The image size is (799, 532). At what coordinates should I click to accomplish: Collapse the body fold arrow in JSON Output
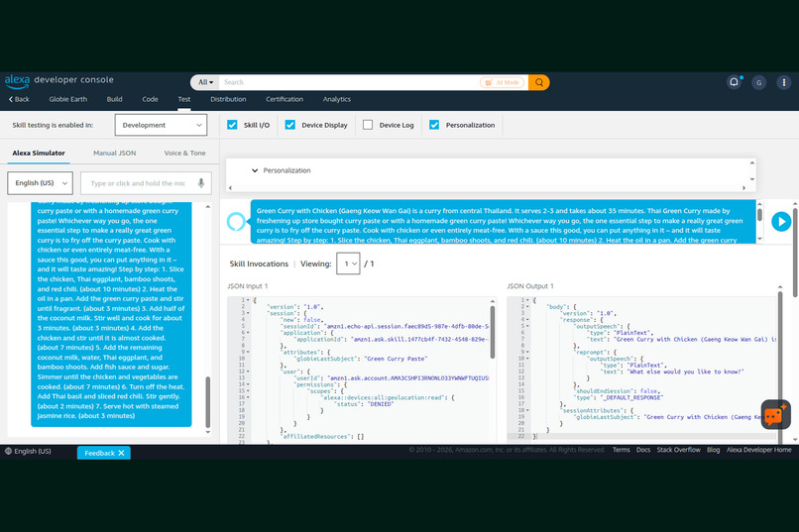(x=527, y=307)
